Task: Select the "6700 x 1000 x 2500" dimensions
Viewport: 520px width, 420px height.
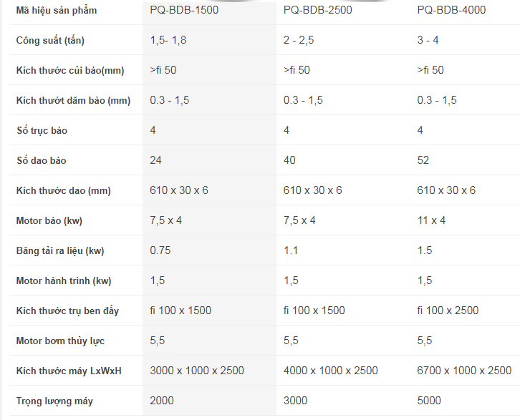Action: [x=464, y=371]
